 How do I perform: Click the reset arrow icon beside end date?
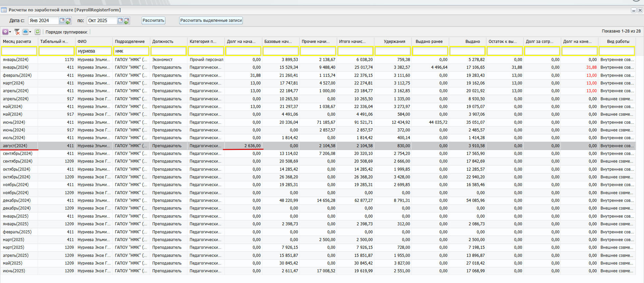127,21
